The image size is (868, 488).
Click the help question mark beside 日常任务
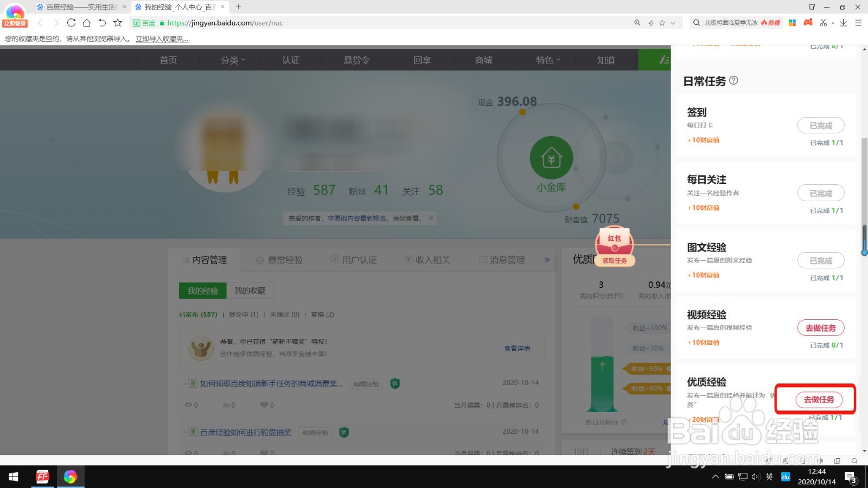pyautogui.click(x=733, y=80)
